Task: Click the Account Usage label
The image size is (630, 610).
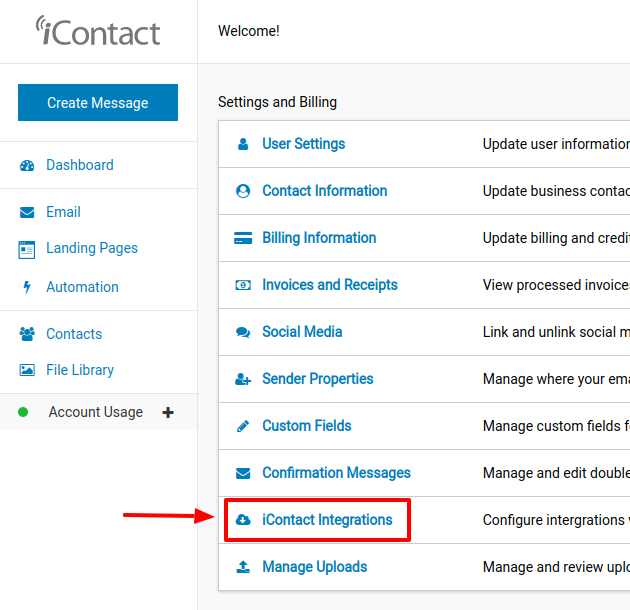Action: coord(96,412)
